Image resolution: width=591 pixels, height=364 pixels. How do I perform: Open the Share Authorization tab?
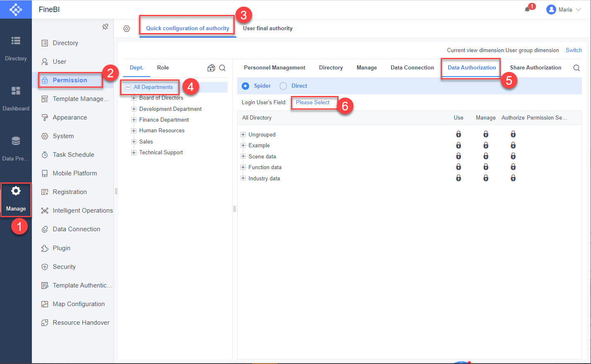pos(536,68)
